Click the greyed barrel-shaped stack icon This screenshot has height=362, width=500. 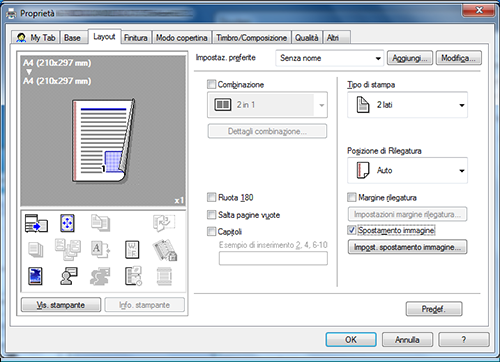(164, 276)
